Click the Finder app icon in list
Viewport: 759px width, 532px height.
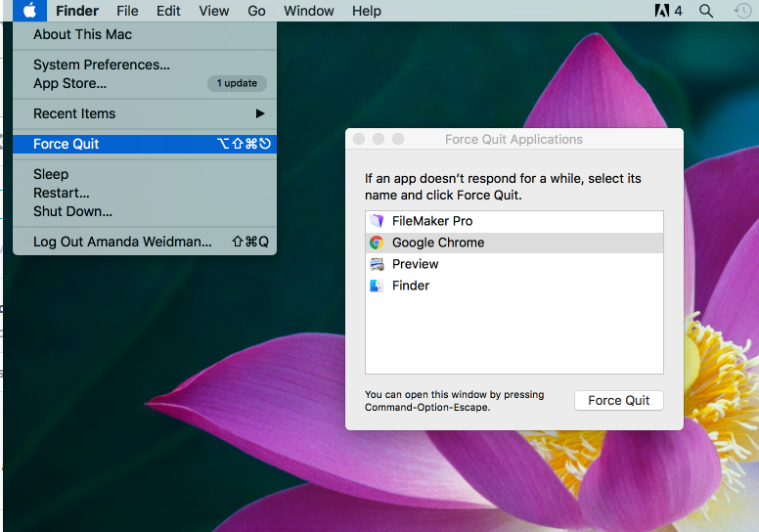(377, 286)
